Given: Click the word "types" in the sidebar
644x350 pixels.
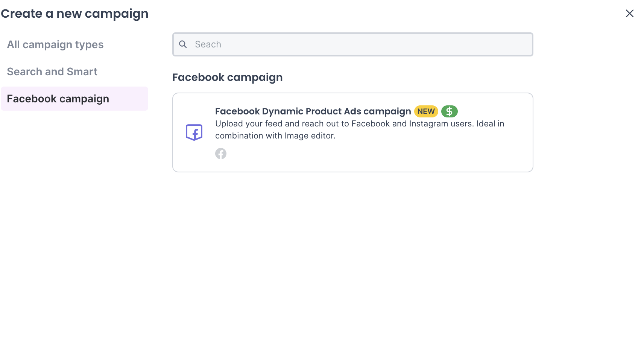Looking at the screenshot, I should coord(89,44).
